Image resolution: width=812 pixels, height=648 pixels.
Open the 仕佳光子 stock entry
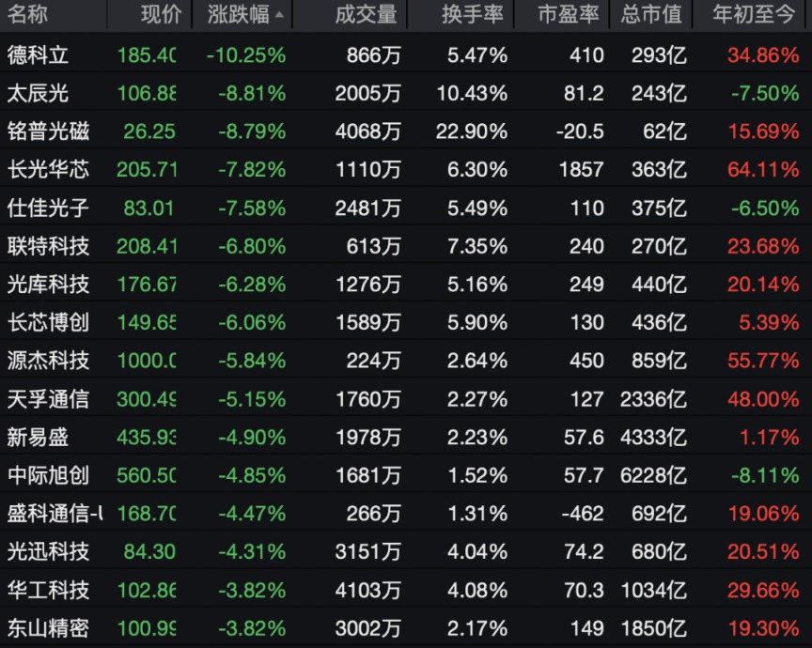pyautogui.click(x=48, y=208)
